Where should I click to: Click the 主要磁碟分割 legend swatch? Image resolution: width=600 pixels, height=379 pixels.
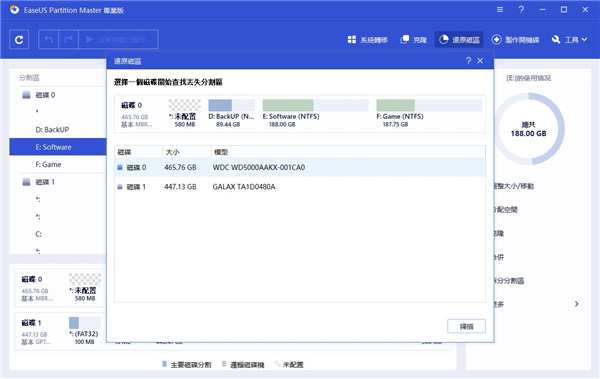click(165, 364)
